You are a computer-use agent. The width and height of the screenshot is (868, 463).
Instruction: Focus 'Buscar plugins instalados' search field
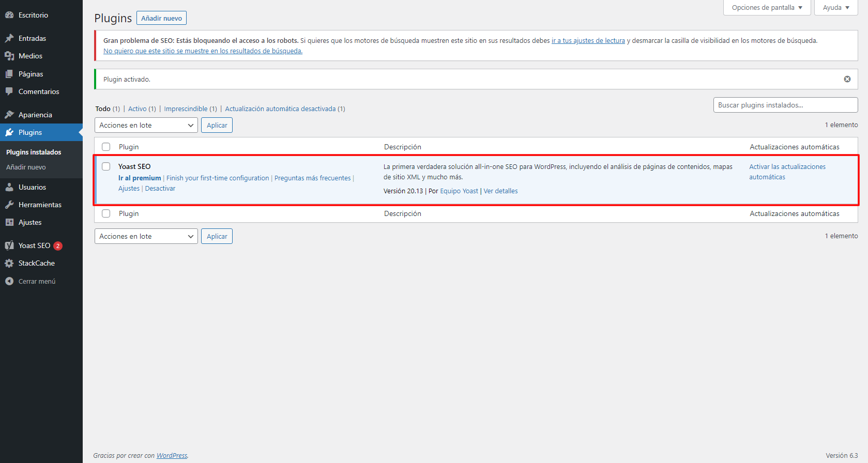point(785,105)
